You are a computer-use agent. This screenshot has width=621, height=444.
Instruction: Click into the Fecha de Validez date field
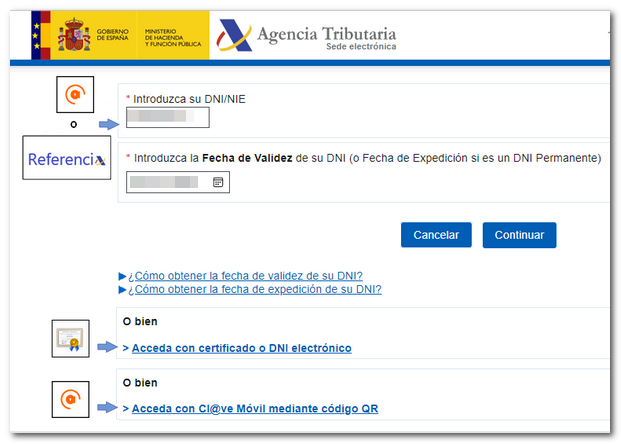pyautogui.click(x=168, y=183)
